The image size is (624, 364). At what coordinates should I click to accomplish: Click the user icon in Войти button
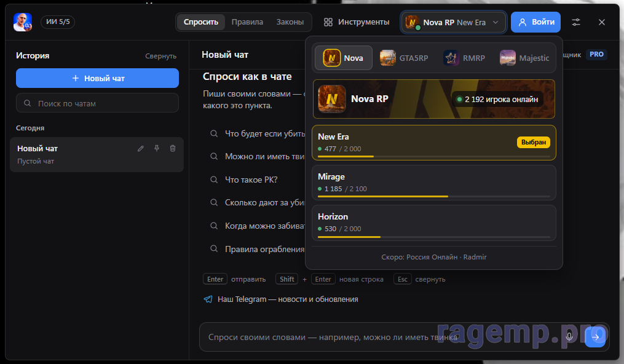coord(523,22)
